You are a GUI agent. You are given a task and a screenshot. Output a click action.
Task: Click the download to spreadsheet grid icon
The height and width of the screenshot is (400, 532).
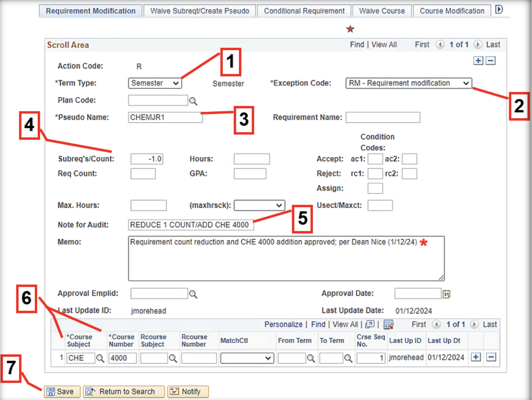tap(388, 325)
